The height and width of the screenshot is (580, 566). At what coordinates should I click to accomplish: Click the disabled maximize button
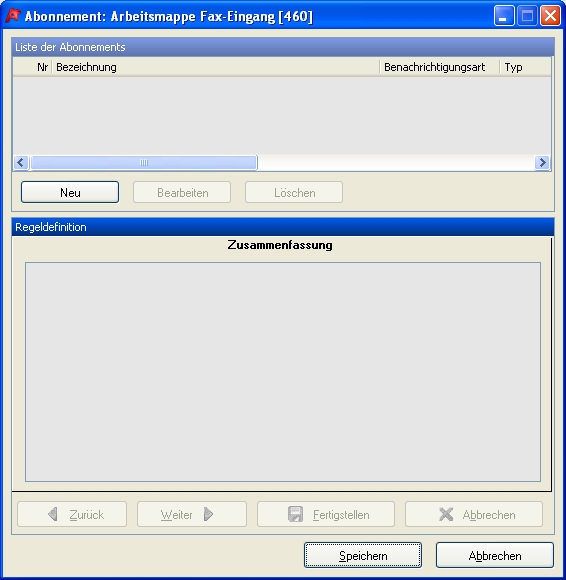527,16
